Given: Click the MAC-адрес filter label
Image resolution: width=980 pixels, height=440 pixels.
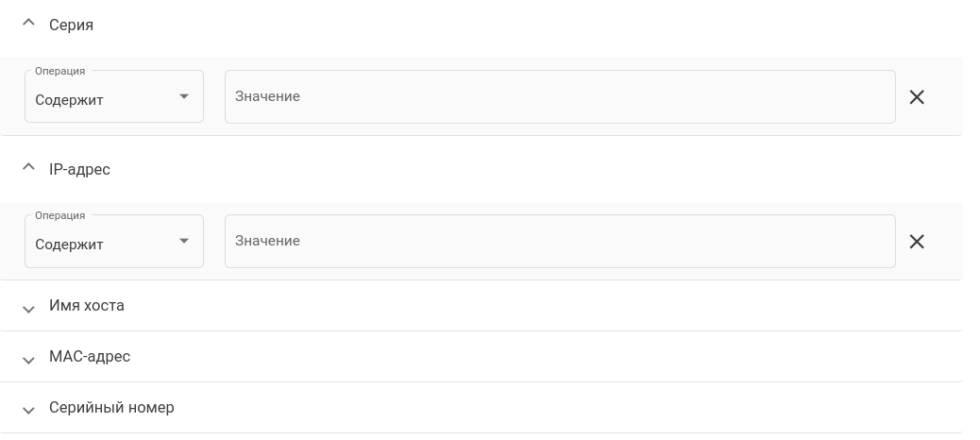Looking at the screenshot, I should [90, 357].
